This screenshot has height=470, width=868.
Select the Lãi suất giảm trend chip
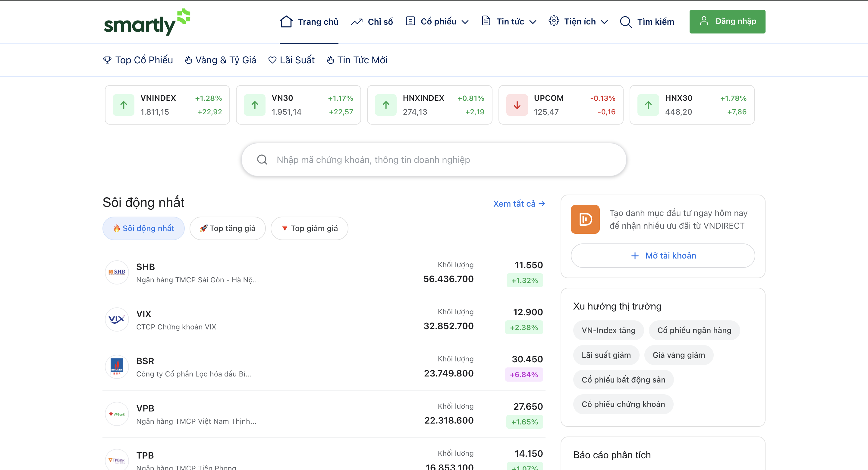[x=606, y=355]
